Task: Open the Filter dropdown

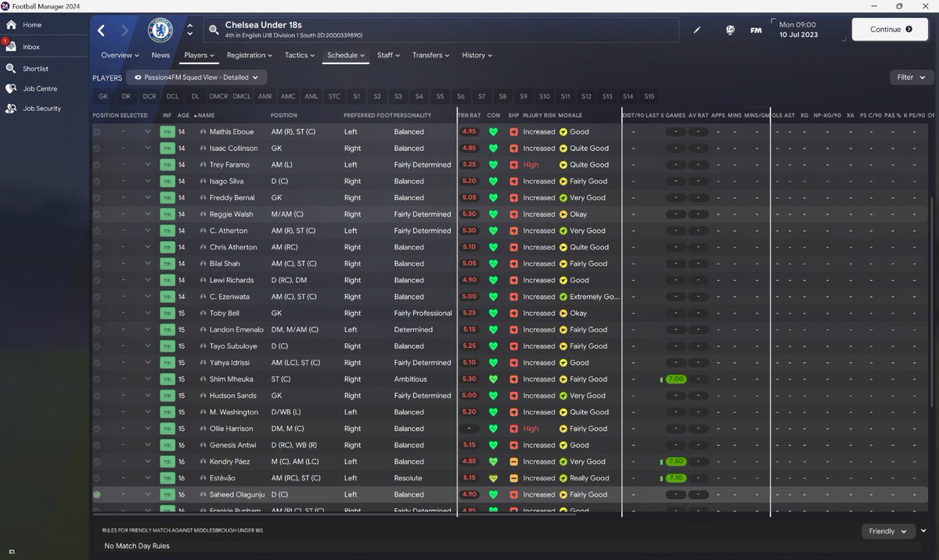Action: (912, 77)
